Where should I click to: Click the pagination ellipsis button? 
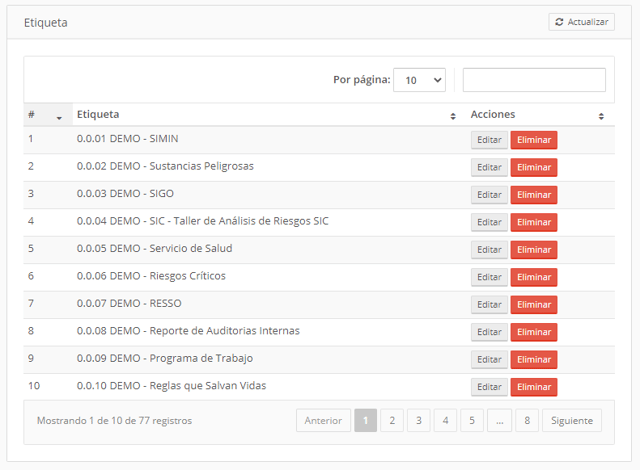[x=500, y=420]
